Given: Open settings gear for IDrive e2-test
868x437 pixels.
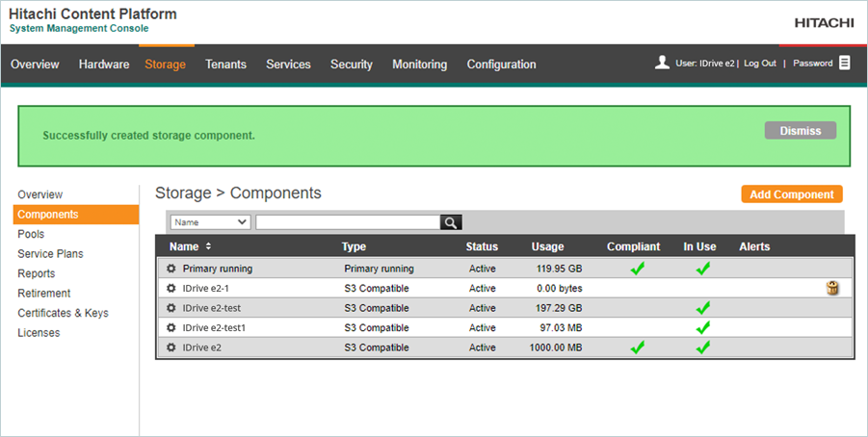Looking at the screenshot, I should coord(171,308).
